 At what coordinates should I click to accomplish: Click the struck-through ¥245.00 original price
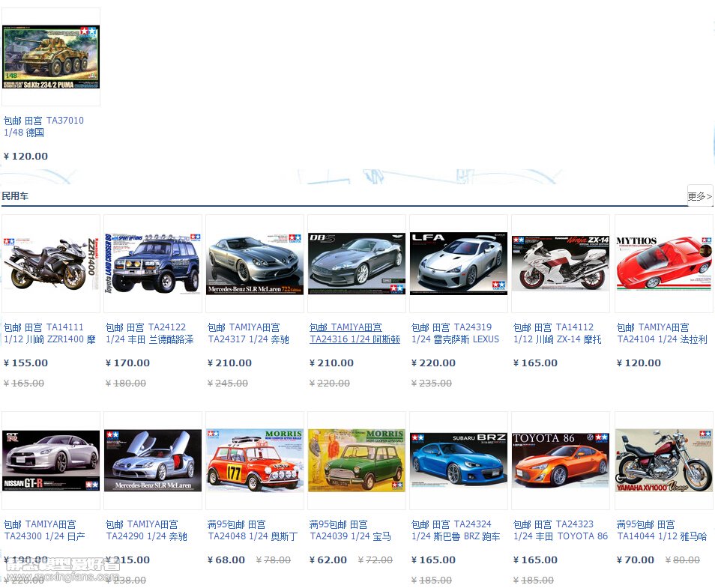pos(228,384)
